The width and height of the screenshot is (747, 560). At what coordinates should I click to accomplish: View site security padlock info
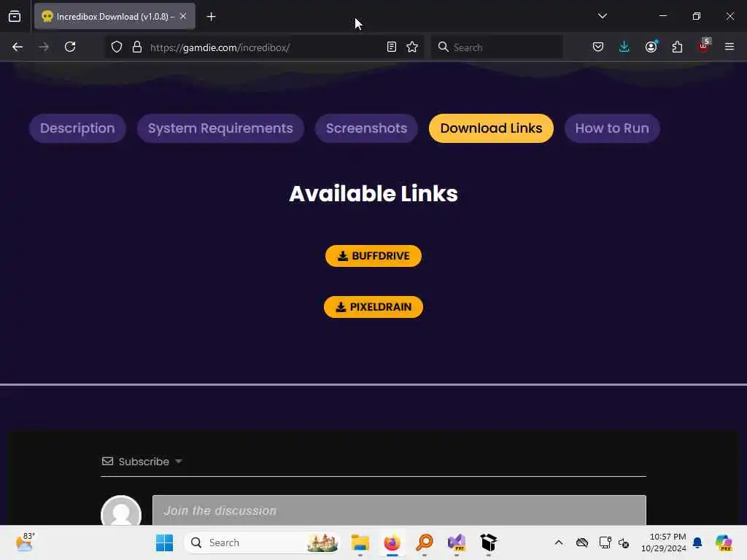pyautogui.click(x=137, y=47)
